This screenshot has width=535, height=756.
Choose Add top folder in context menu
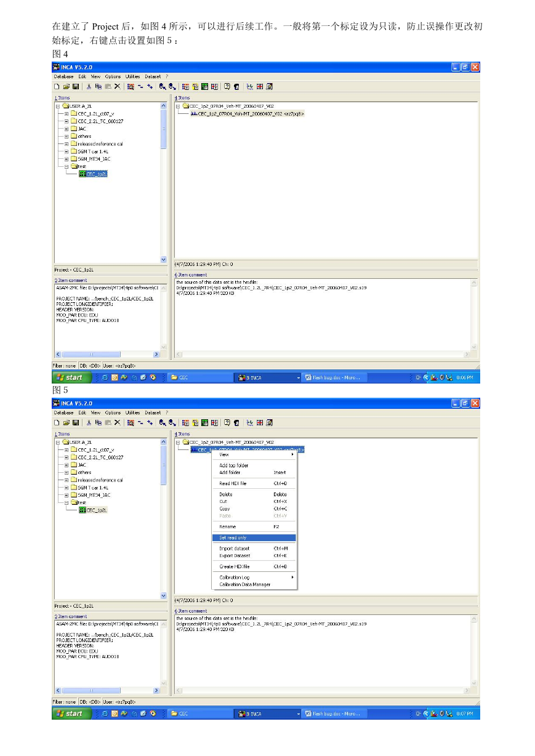[x=254, y=465]
